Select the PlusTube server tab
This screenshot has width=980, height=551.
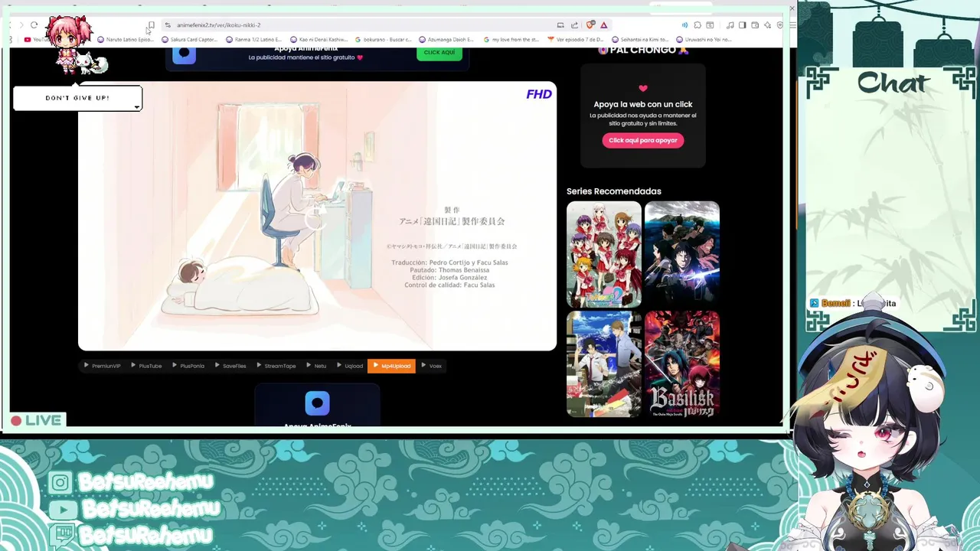[x=146, y=366]
